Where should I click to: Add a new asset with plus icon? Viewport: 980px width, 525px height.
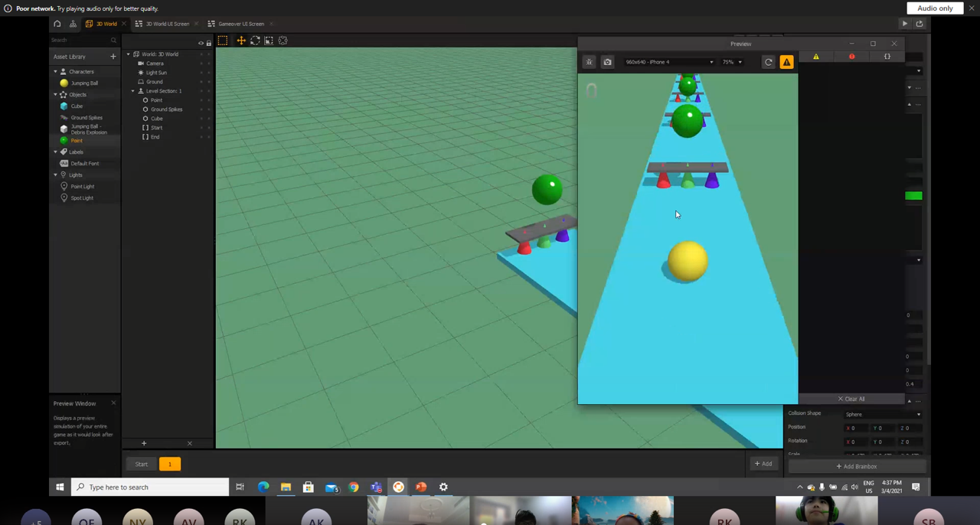click(113, 57)
